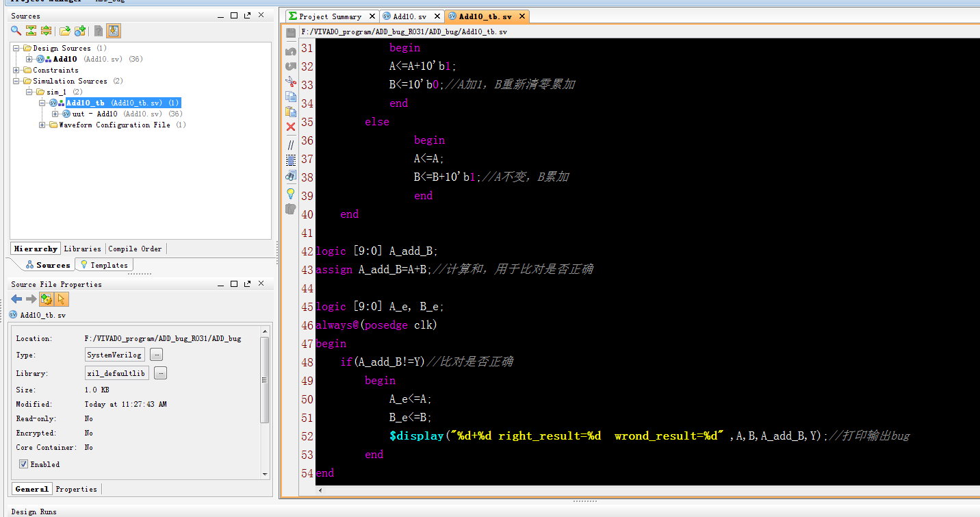The image size is (980, 517).
Task: Click the Search icon in Sources toolbar
Action: click(x=16, y=31)
